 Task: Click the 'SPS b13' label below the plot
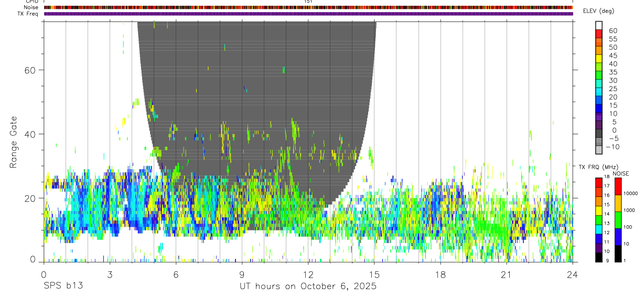click(63, 287)
